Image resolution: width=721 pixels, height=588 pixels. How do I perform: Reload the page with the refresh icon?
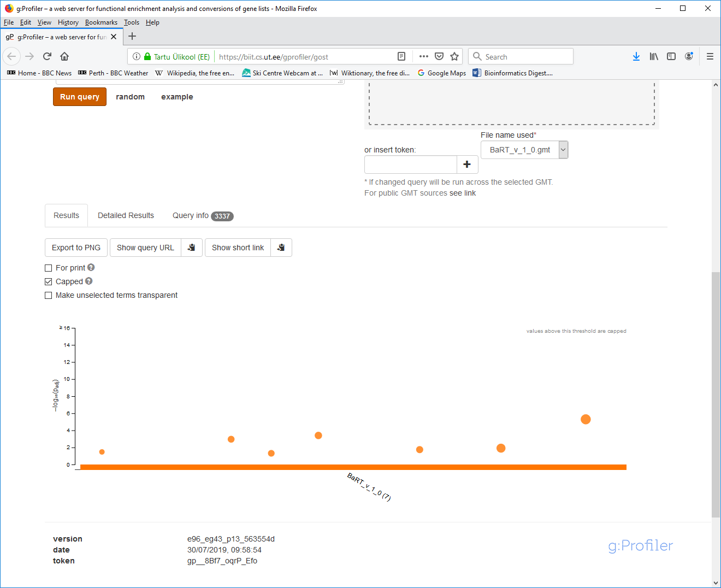click(48, 56)
